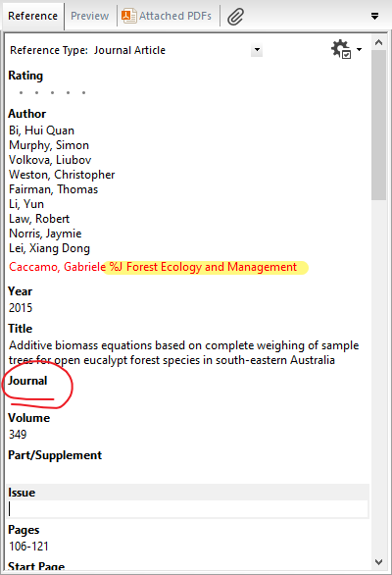Open dropdown arrow beside gear icon
Screen dimensions: 392x575
point(359,49)
